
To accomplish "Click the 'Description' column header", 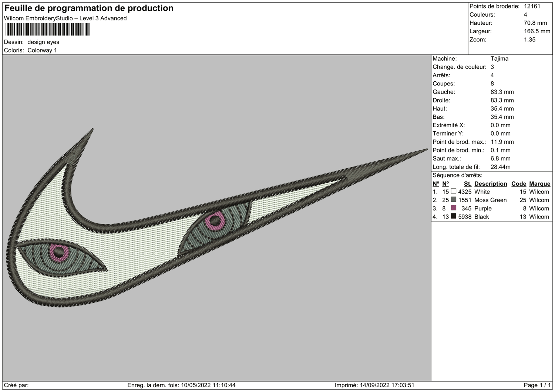I will pos(491,184).
